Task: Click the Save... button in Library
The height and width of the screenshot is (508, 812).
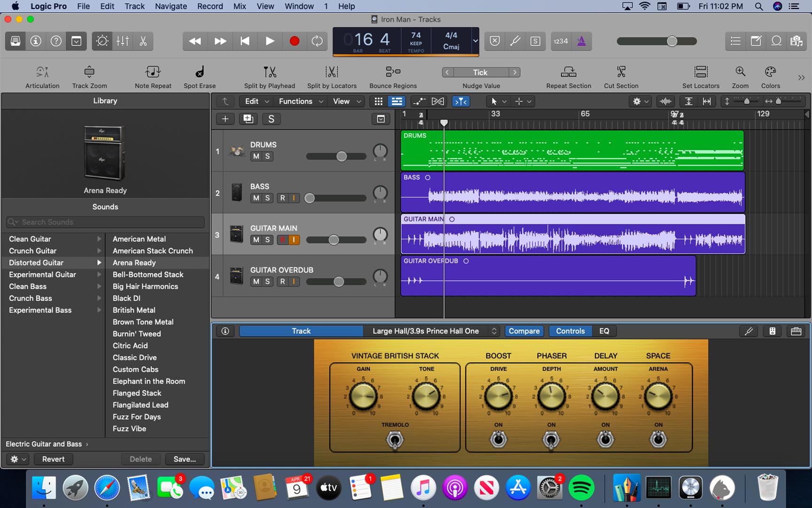Action: 185,459
